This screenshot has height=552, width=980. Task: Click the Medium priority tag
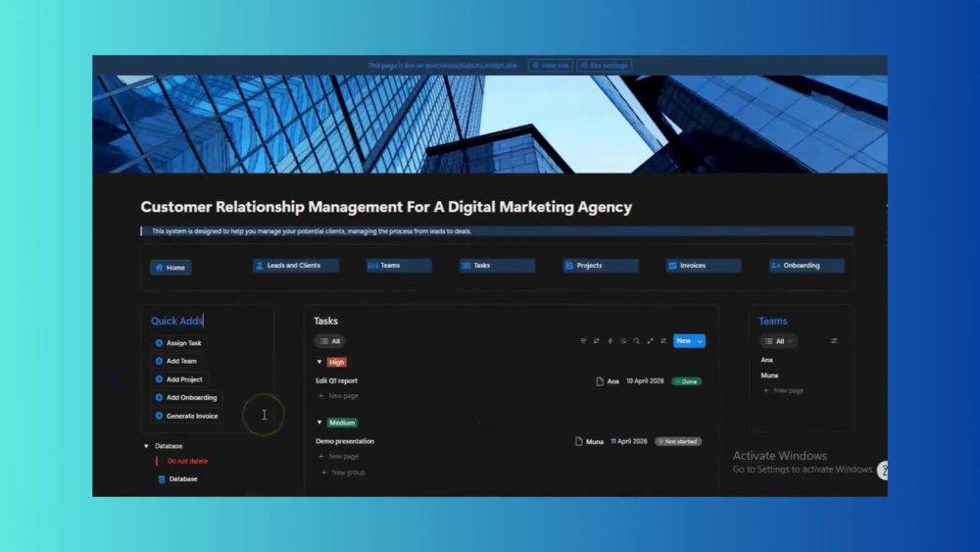pyautogui.click(x=342, y=423)
